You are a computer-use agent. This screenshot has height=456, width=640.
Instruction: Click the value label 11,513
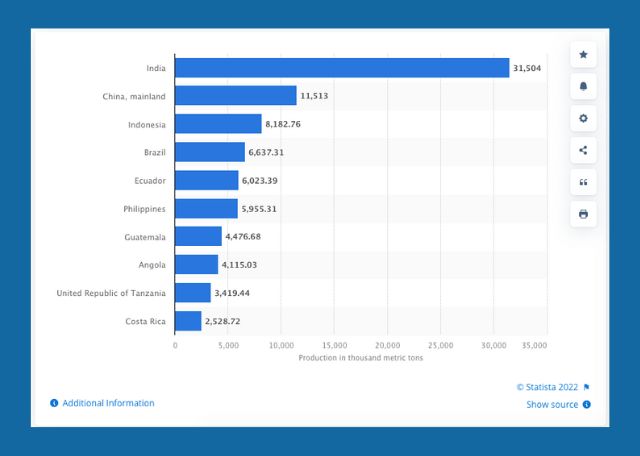pos(314,96)
